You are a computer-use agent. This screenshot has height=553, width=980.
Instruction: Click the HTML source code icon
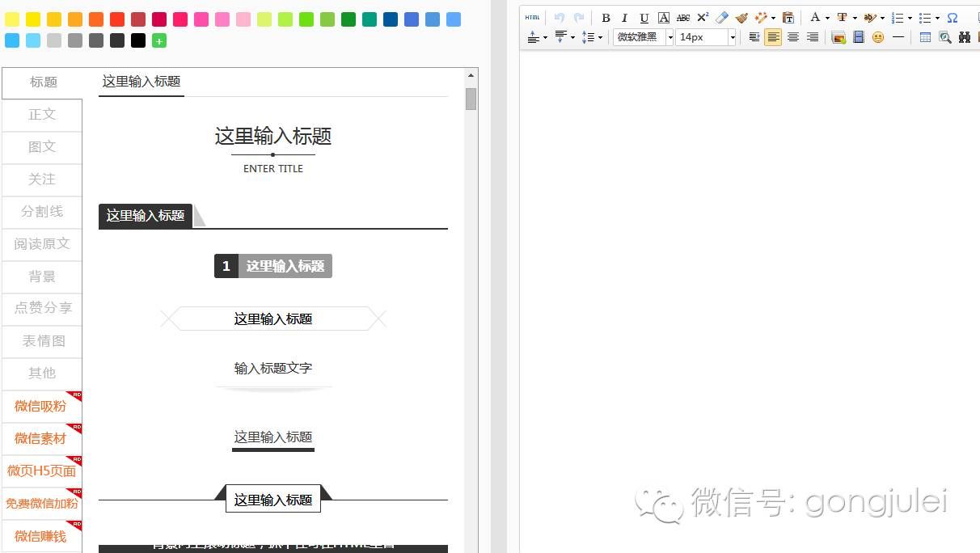pos(532,17)
